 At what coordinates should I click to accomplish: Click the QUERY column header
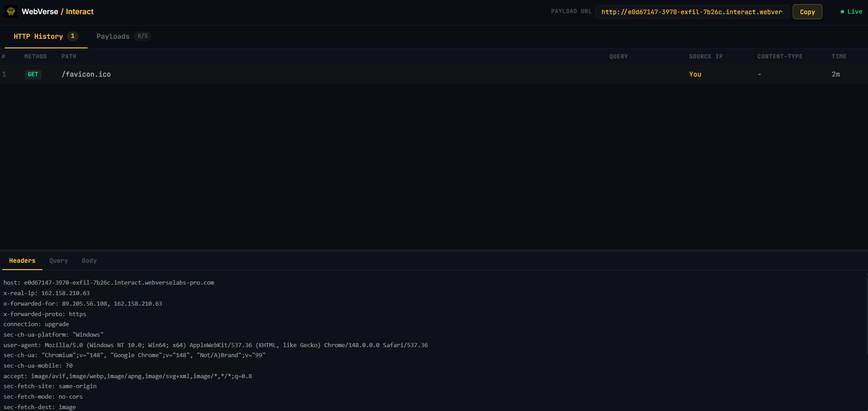click(618, 57)
